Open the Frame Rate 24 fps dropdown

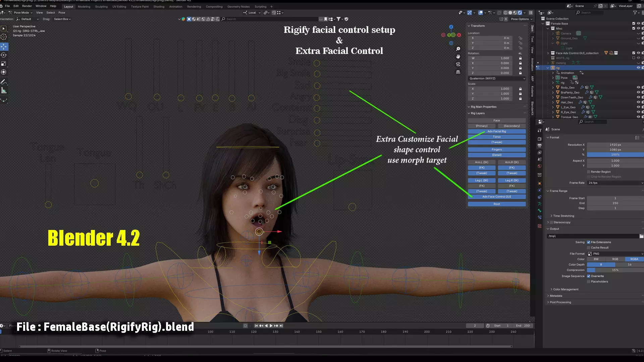615,183
